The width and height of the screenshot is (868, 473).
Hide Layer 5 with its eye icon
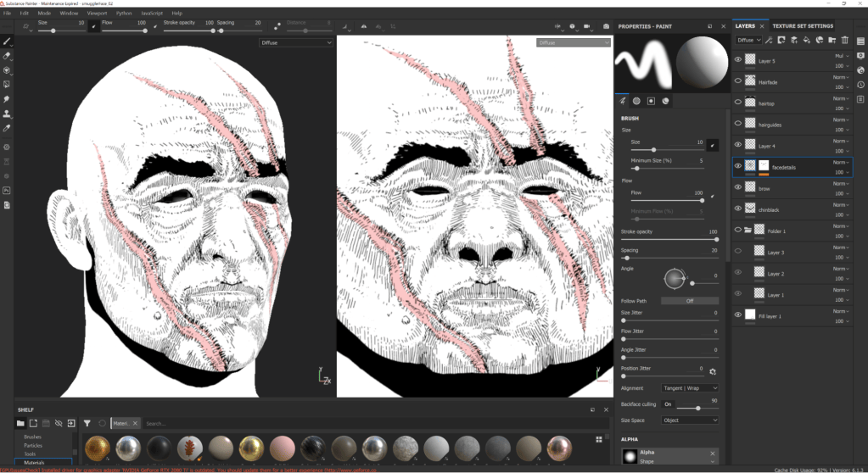tap(738, 59)
